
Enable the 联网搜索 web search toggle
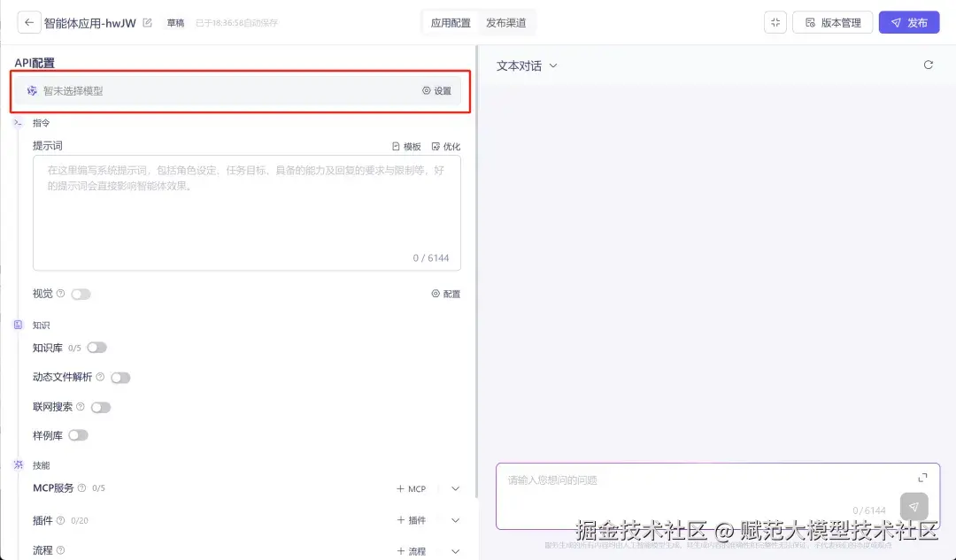click(101, 406)
